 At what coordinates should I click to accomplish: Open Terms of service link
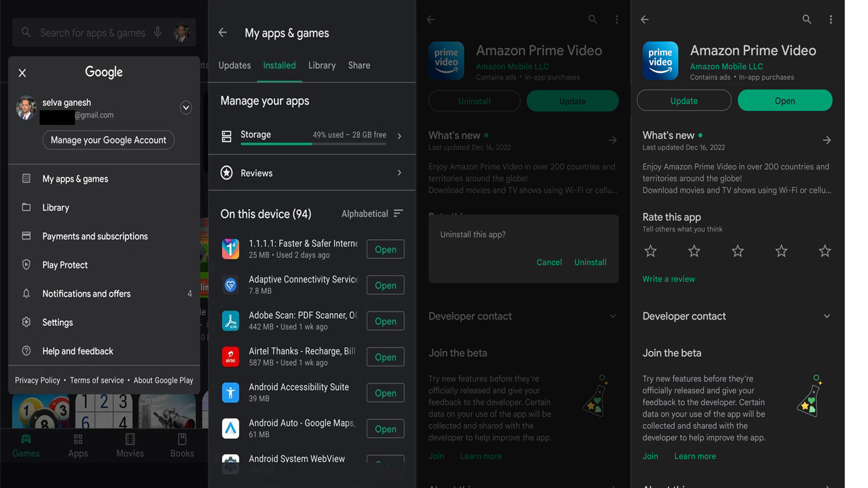coord(96,380)
